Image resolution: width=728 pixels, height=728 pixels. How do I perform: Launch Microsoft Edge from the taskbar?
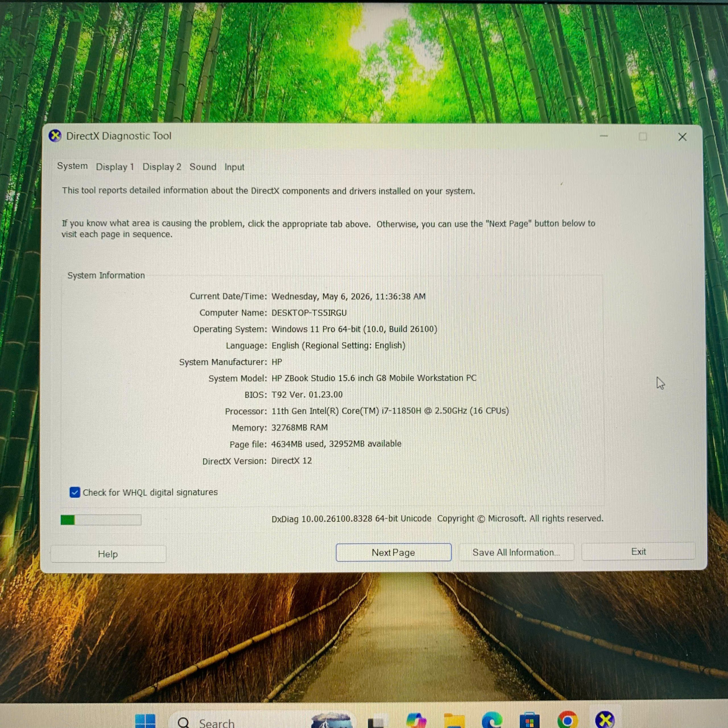(492, 720)
